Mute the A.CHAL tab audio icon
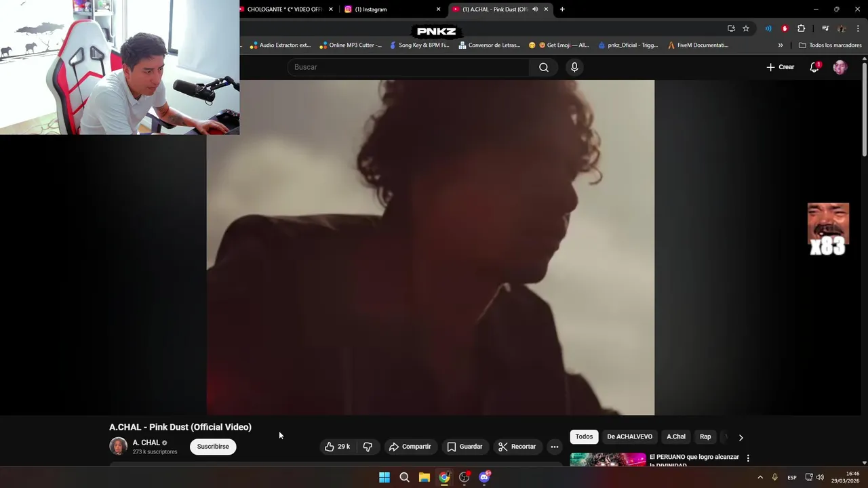This screenshot has height=488, width=868. 535,9
